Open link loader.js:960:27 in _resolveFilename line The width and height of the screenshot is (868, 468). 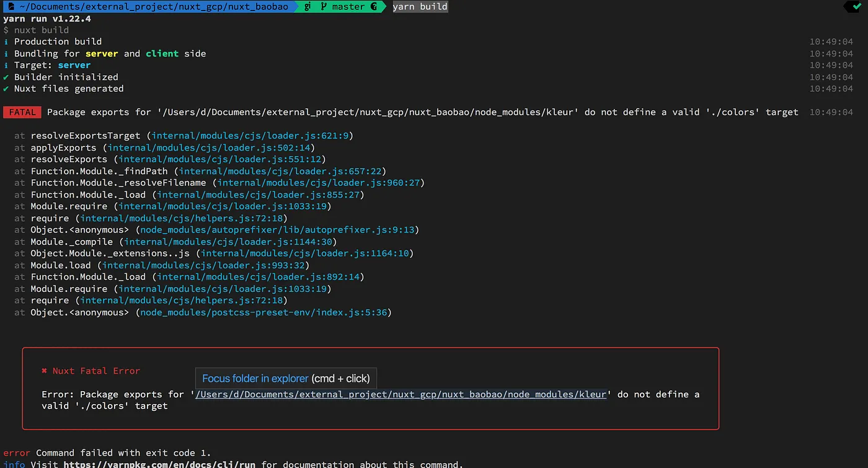tap(319, 183)
